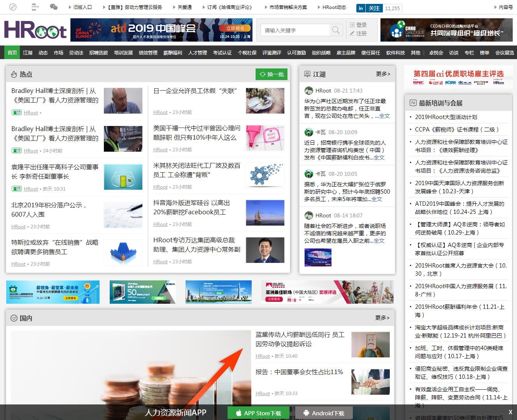517x420 pixels.
Task: Close the bottom app download bar
Action: coord(510,412)
